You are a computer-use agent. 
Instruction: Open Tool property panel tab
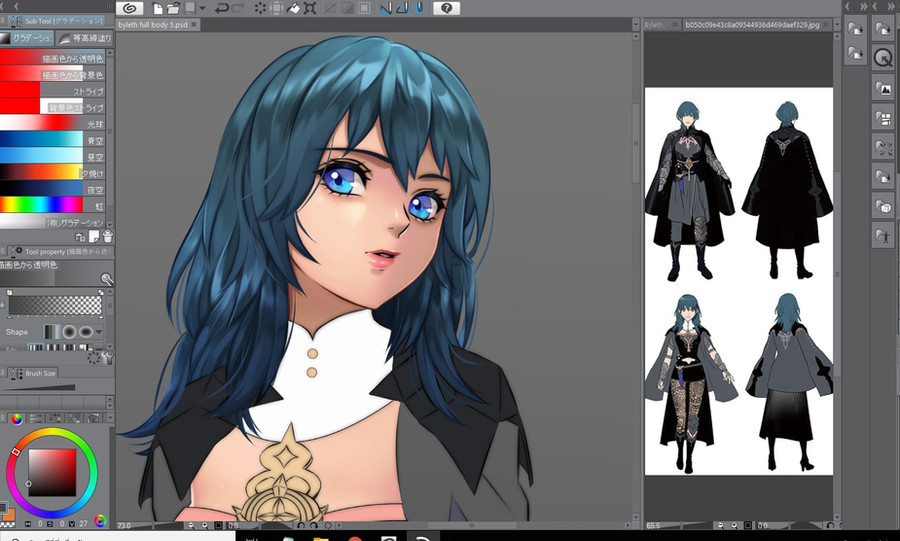60,251
